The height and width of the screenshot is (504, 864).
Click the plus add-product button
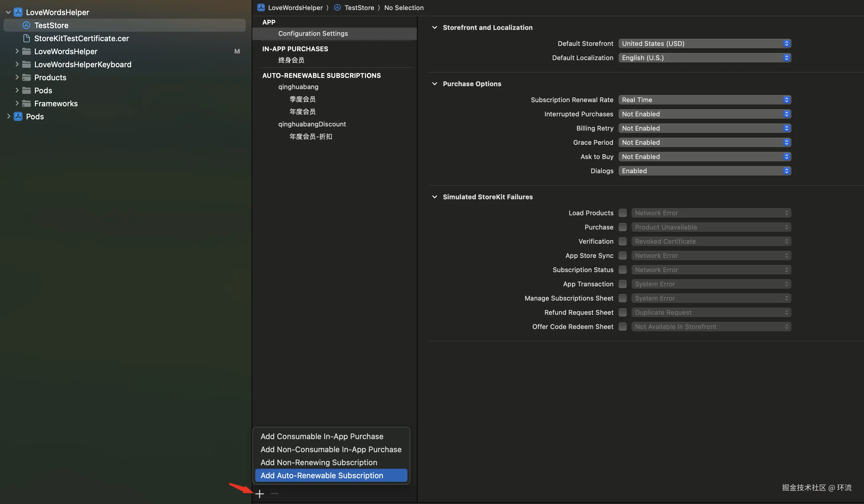tap(260, 494)
